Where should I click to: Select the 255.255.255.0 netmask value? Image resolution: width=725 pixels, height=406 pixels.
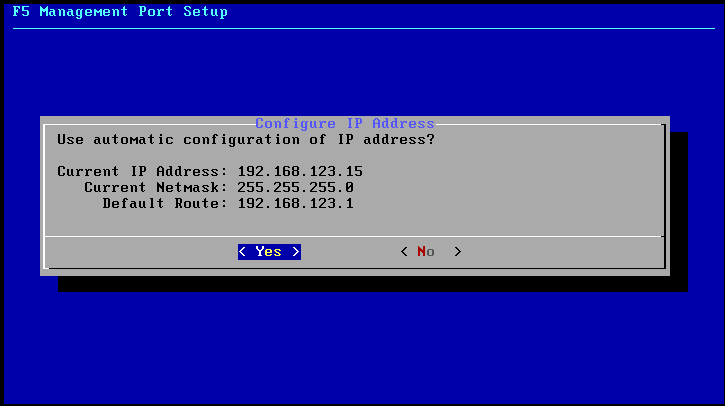click(x=295, y=187)
